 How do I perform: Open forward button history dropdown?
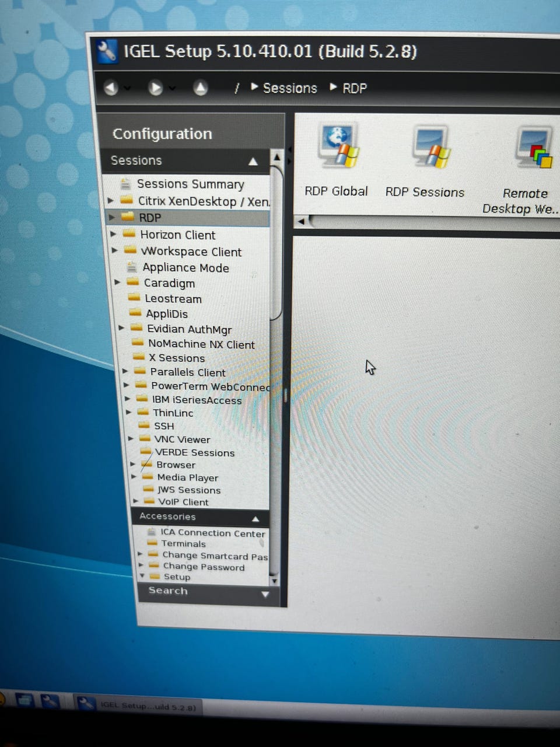coord(172,89)
